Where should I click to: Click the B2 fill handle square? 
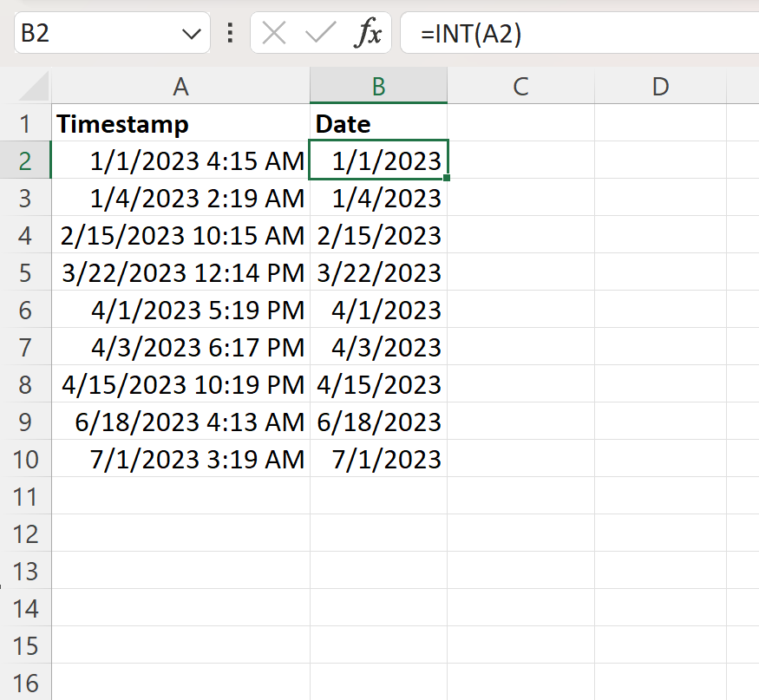pyautogui.click(x=446, y=176)
